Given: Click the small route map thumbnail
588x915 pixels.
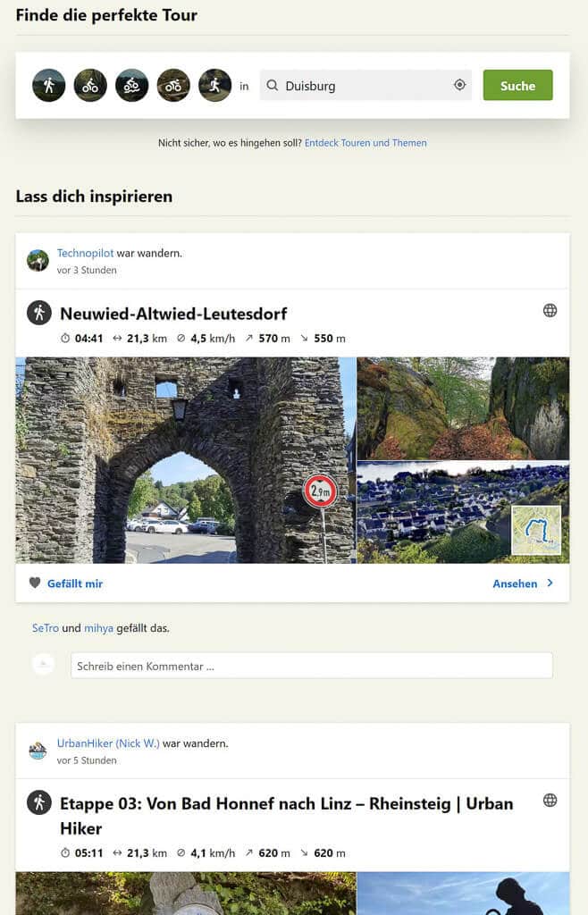Looking at the screenshot, I should pyautogui.click(x=536, y=530).
